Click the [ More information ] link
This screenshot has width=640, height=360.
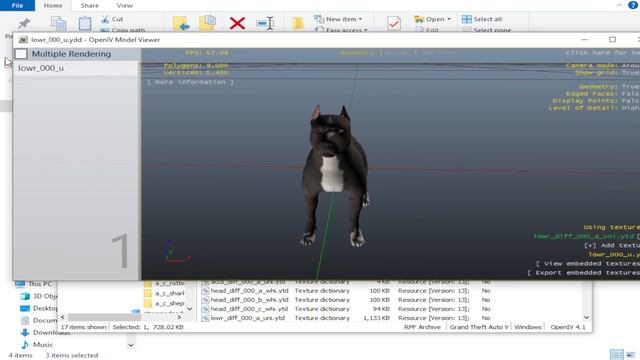190,82
